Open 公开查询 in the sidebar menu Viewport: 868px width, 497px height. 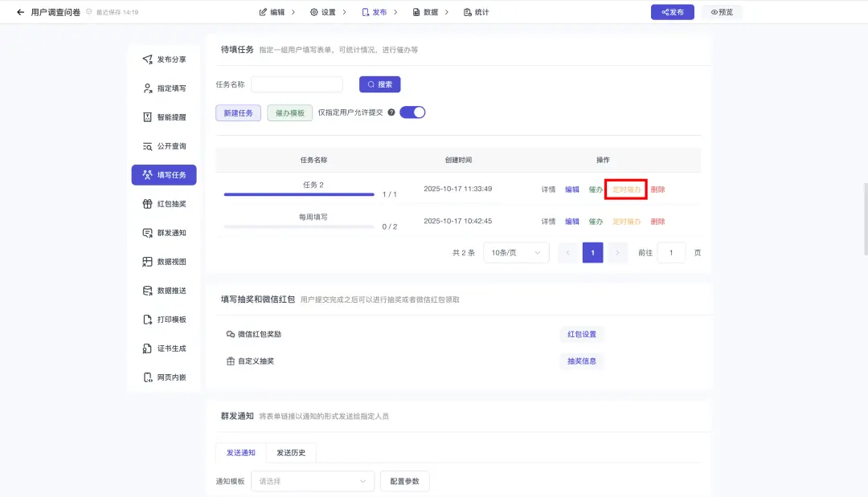point(164,146)
